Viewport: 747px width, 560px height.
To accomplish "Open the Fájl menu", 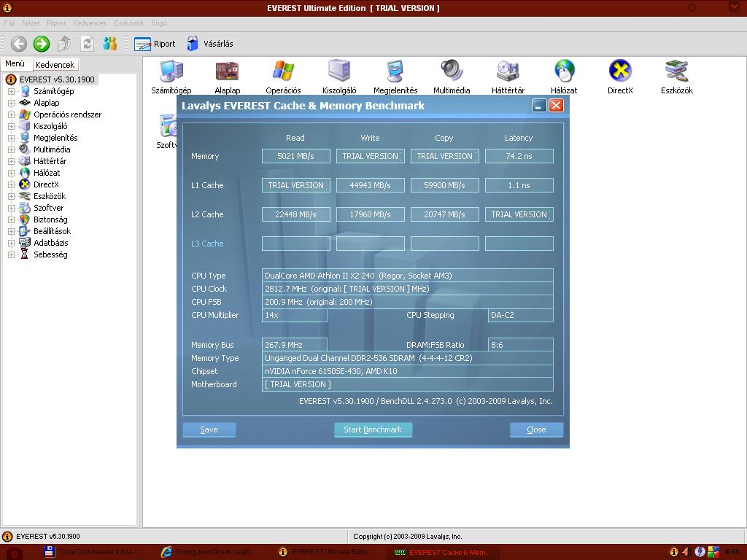I will (x=9, y=23).
